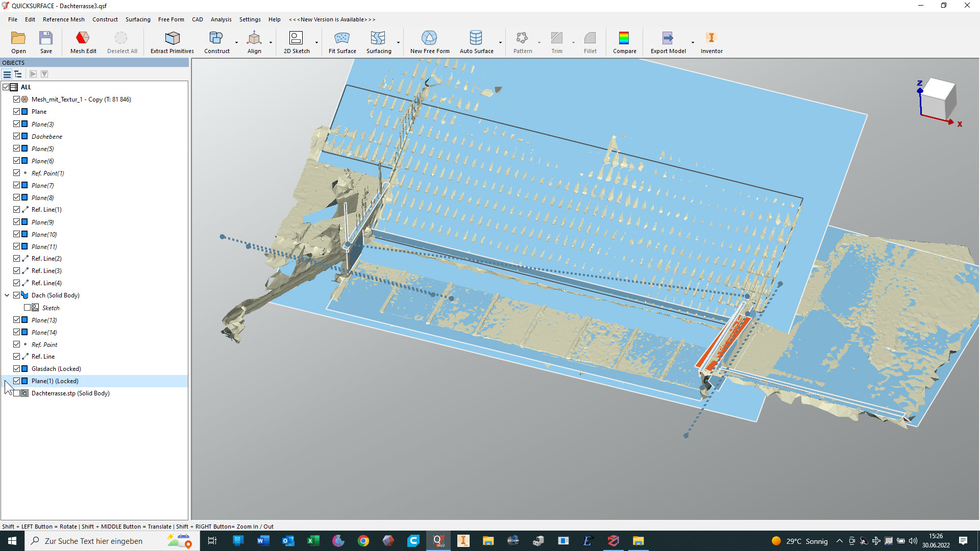Select the Fit Surface tool

pyautogui.click(x=342, y=42)
